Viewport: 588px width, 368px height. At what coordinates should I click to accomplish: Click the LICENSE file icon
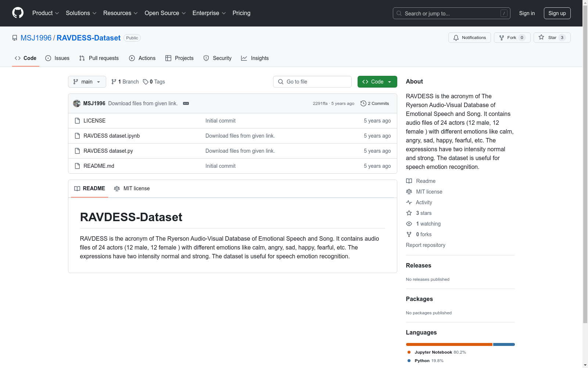[77, 121]
